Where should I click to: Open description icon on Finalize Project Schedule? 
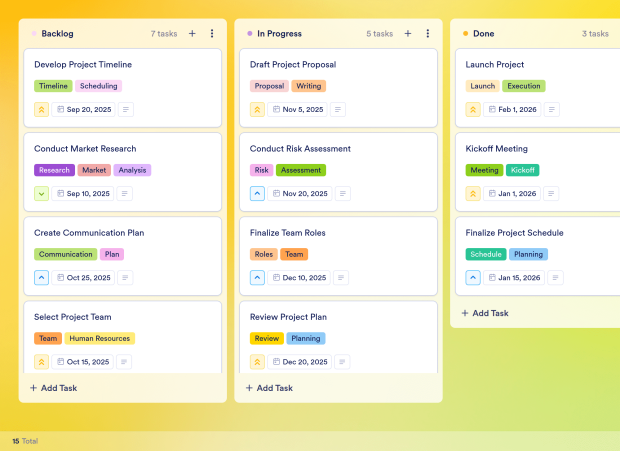[556, 278]
